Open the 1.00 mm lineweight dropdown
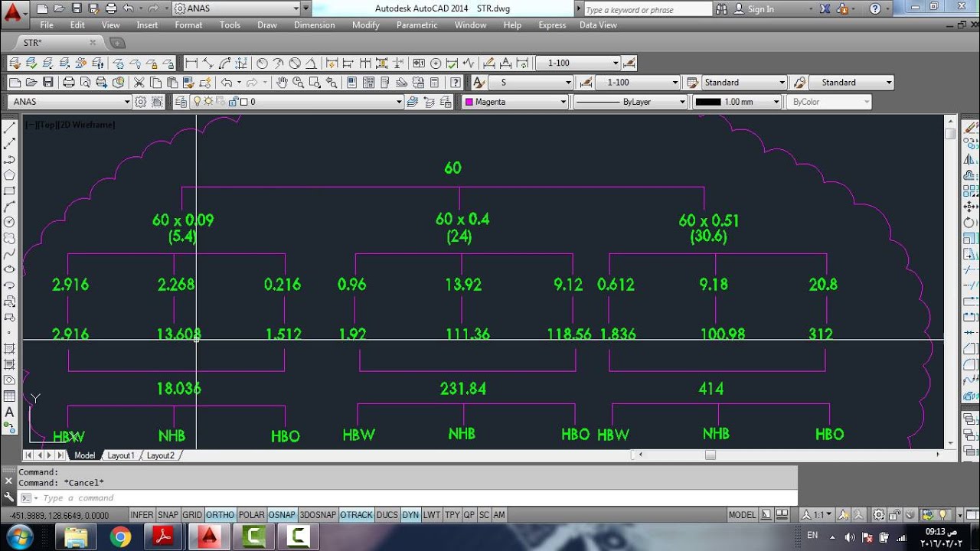 pos(737,102)
